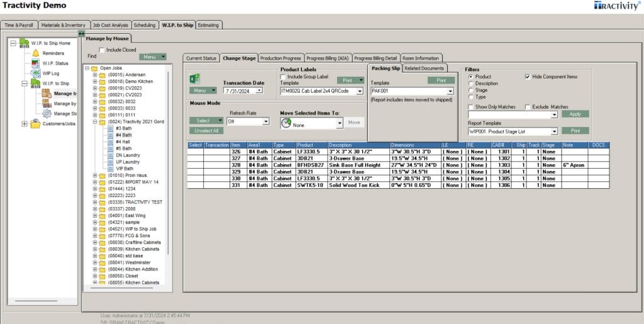Open the Packing Slip Template dropdown
This screenshot has height=324, width=644.
(x=450, y=91)
